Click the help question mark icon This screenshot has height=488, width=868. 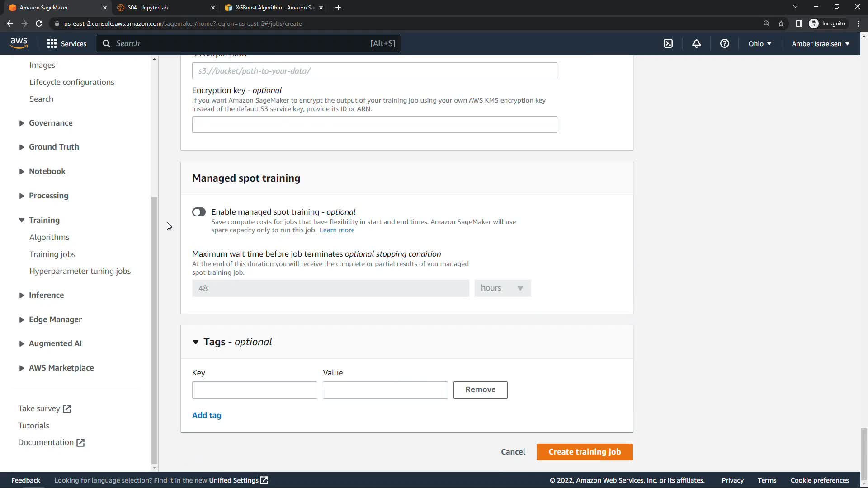click(x=724, y=43)
